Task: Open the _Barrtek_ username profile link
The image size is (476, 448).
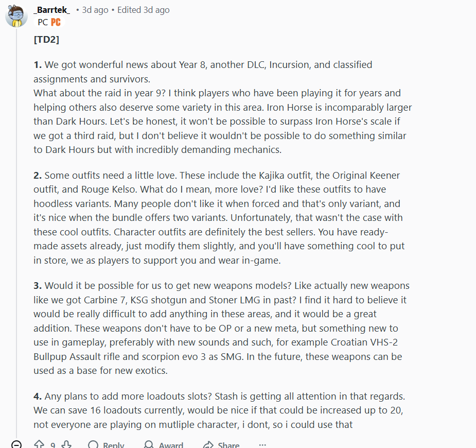Action: point(51,10)
